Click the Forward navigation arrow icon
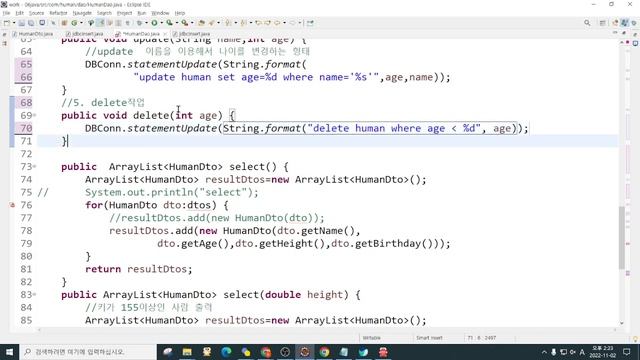Screen dimensions: 640x360 [x=293, y=23]
